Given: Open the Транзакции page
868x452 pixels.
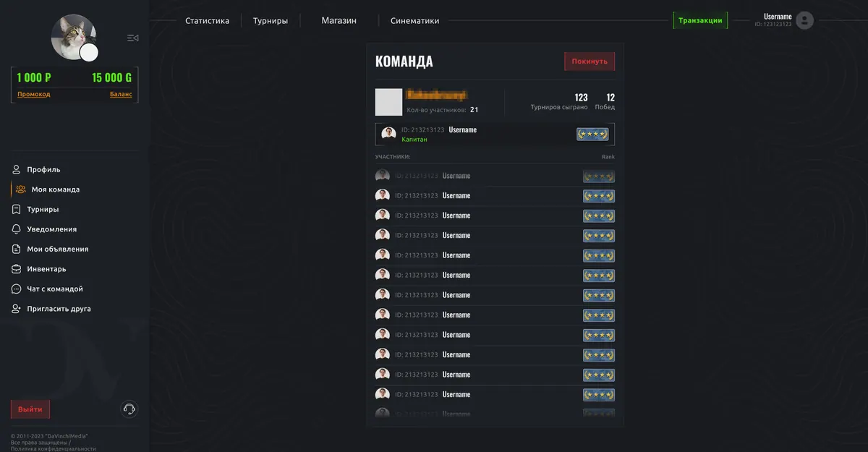Looking at the screenshot, I should pyautogui.click(x=700, y=20).
